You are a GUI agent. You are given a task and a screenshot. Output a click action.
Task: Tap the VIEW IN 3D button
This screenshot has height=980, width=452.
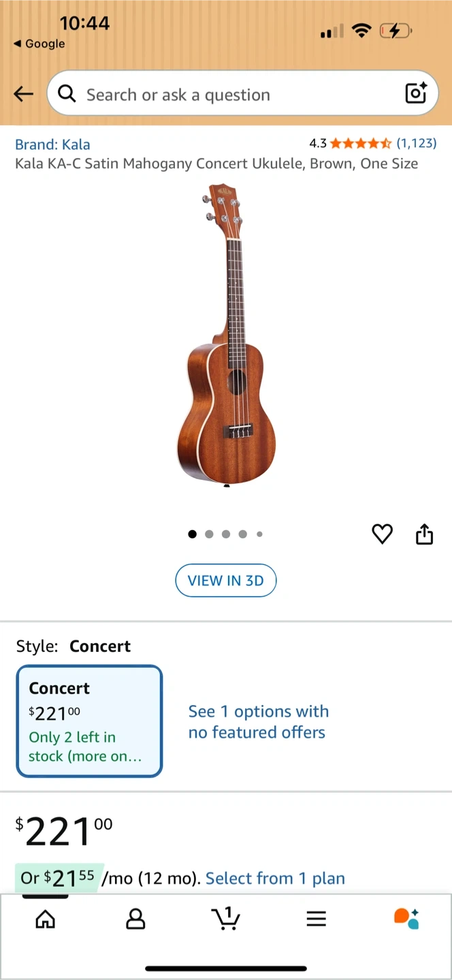[225, 581]
